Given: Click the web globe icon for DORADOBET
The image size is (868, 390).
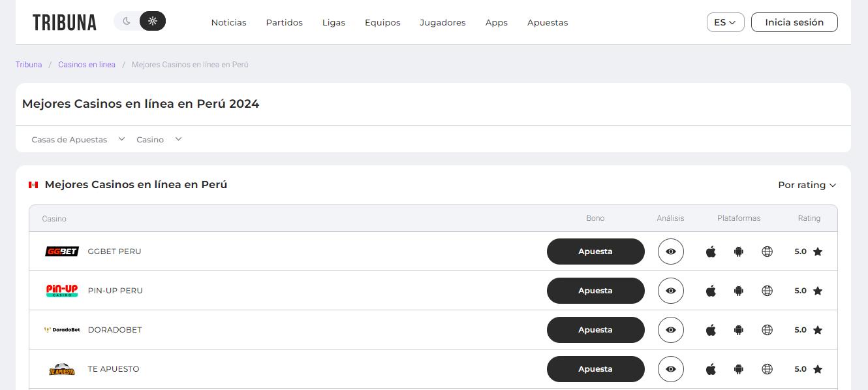Looking at the screenshot, I should pyautogui.click(x=767, y=330).
